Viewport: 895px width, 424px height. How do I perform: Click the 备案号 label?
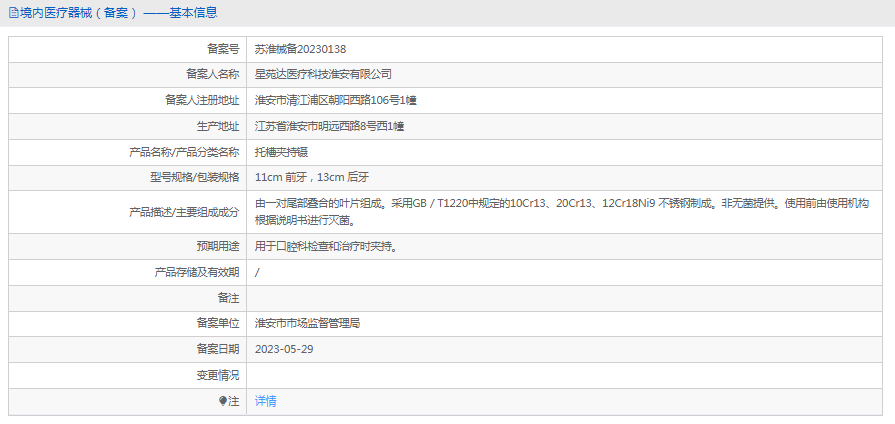223,50
